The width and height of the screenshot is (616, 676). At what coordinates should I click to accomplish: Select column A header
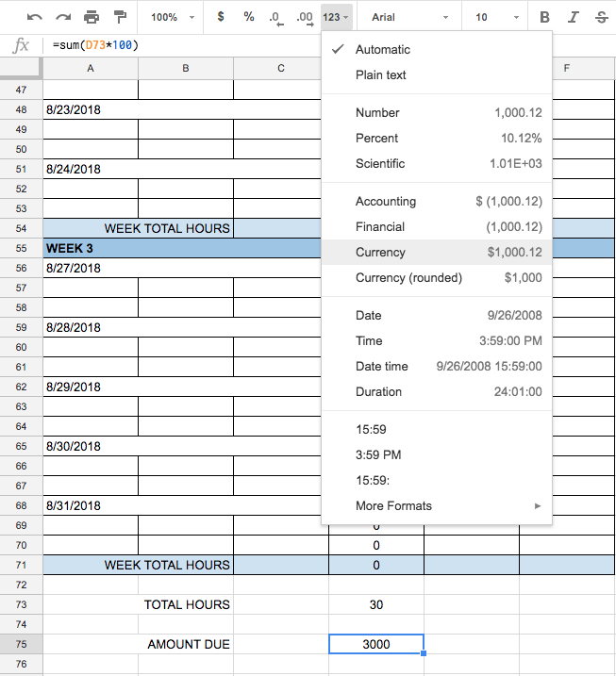click(91, 68)
